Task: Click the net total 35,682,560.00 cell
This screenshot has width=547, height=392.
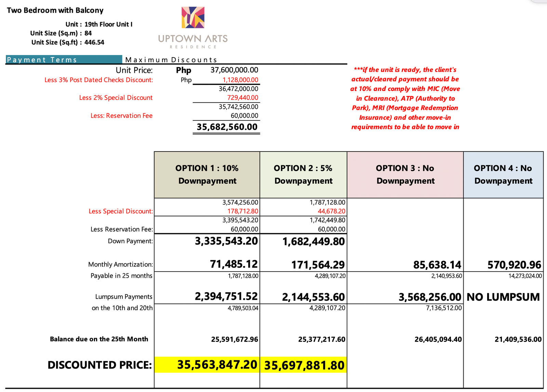Action: click(x=227, y=127)
